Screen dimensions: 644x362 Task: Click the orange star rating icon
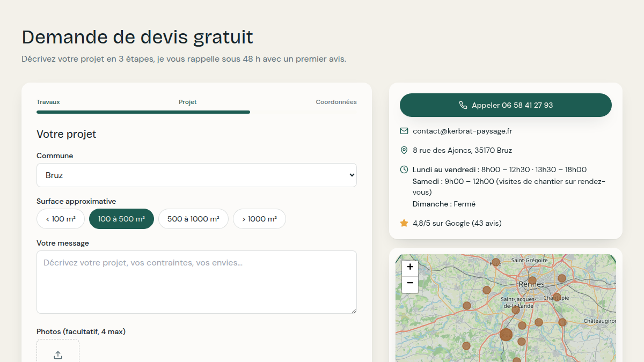[x=404, y=223]
